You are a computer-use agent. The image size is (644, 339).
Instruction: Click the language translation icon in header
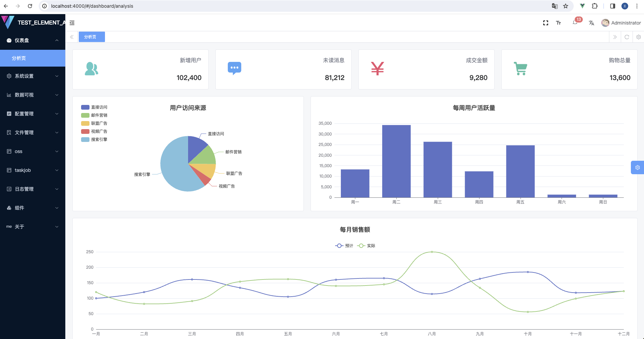pos(591,23)
